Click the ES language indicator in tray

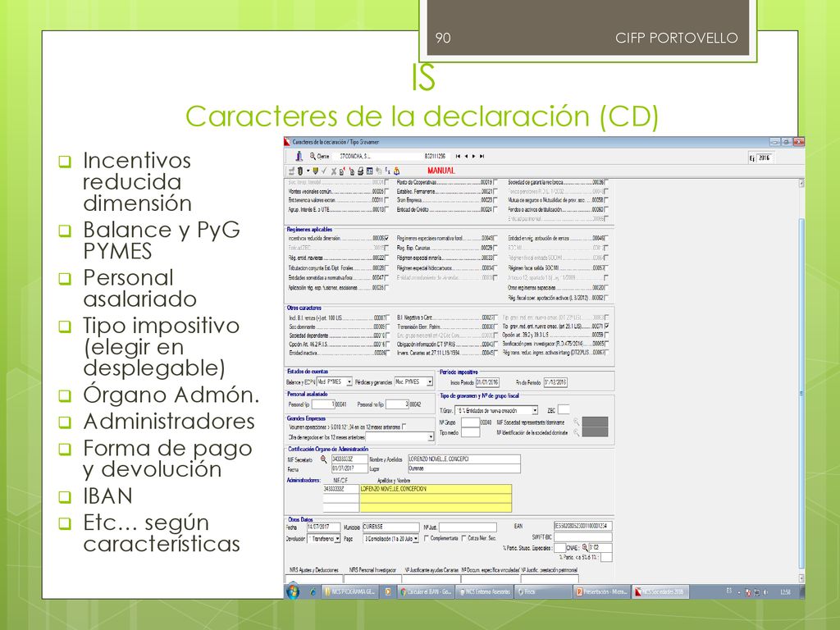[x=728, y=591]
